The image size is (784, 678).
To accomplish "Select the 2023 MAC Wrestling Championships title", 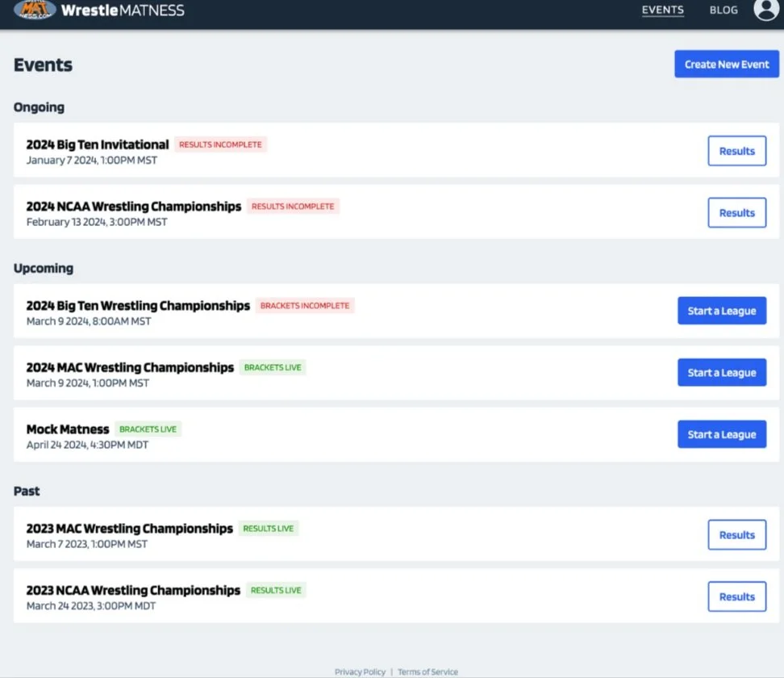I will 130,529.
